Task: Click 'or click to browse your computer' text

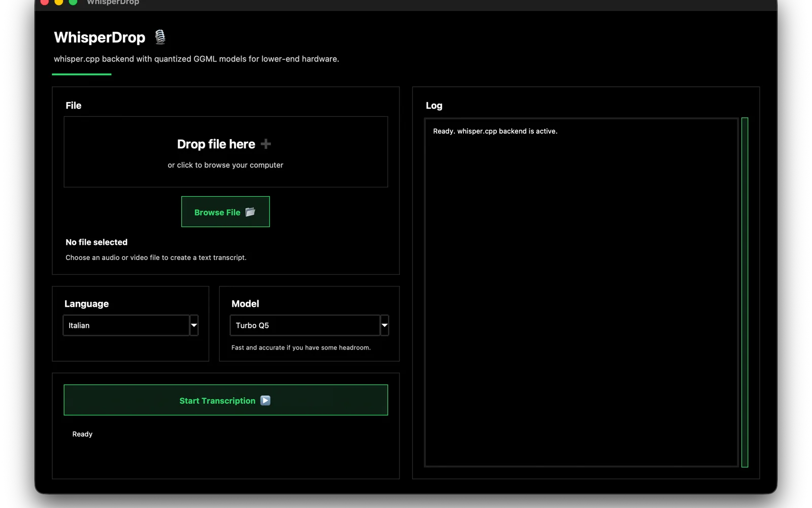Action: 225,165
